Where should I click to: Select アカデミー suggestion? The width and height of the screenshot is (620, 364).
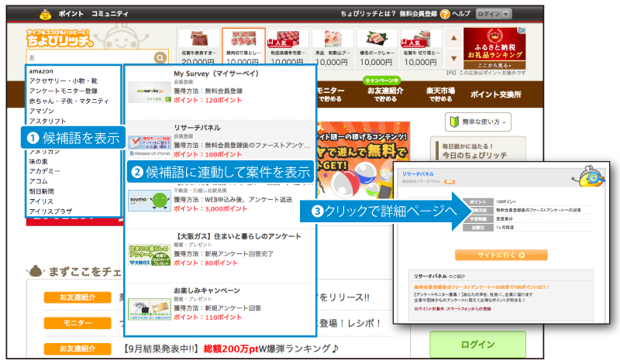coord(45,171)
